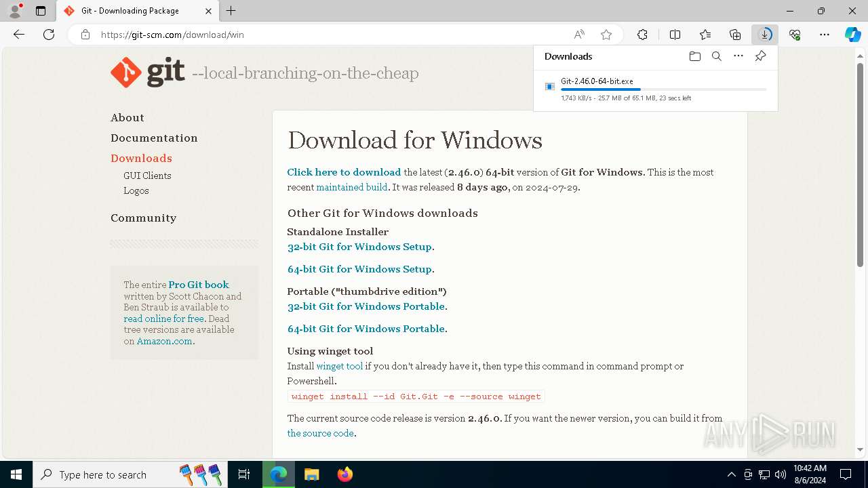Open maintained build link
The image size is (868, 488).
click(352, 187)
